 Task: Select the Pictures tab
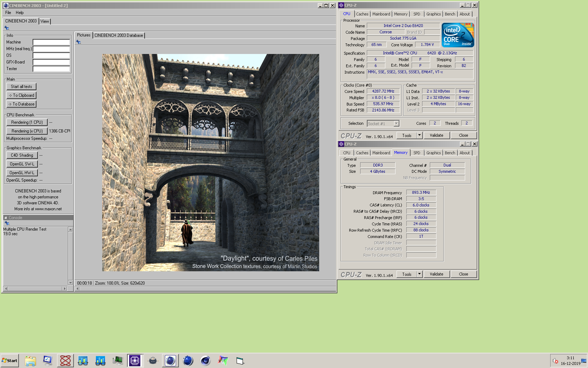84,35
